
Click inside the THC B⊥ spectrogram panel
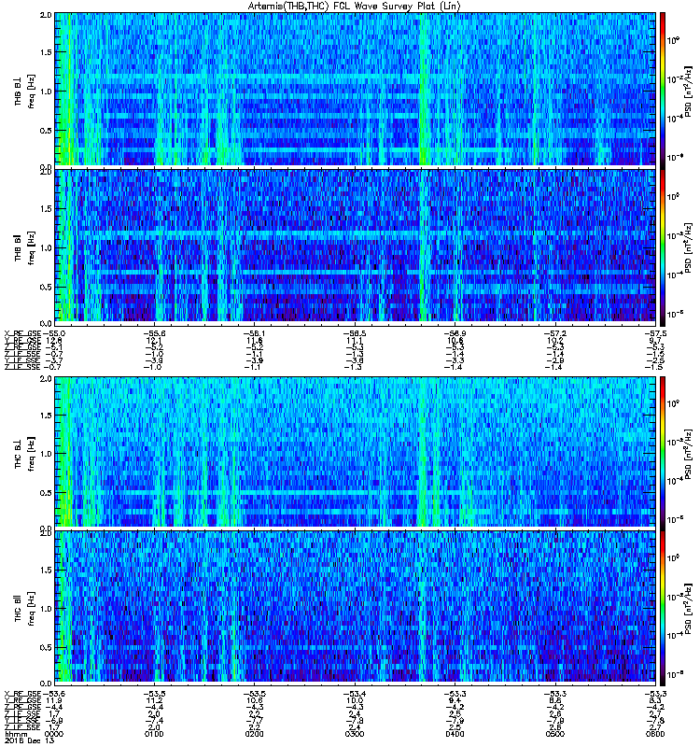click(x=356, y=452)
